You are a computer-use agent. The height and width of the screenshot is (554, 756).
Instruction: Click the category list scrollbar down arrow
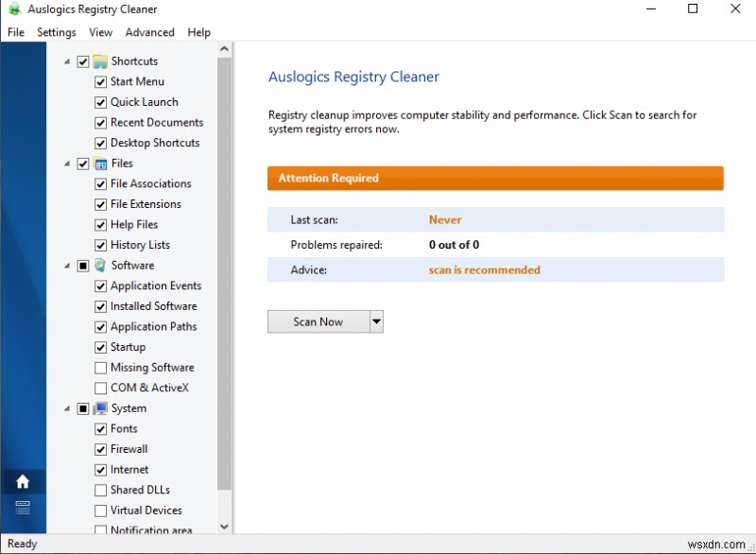[x=225, y=527]
